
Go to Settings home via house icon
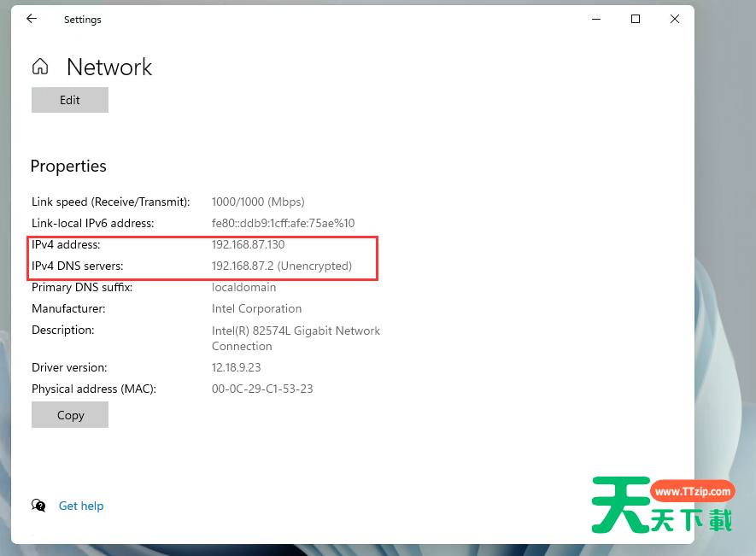click(x=40, y=67)
